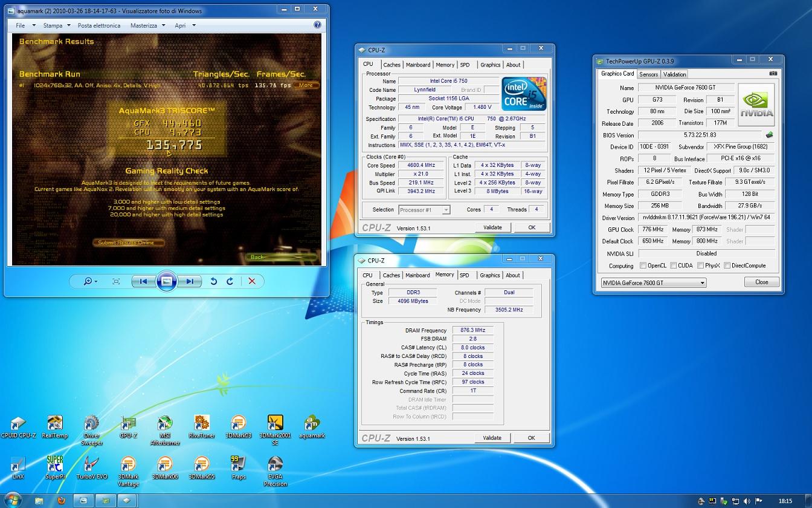
Task: Select the 3DMark2001 SE desktop icon
Action: pyautogui.click(x=275, y=431)
